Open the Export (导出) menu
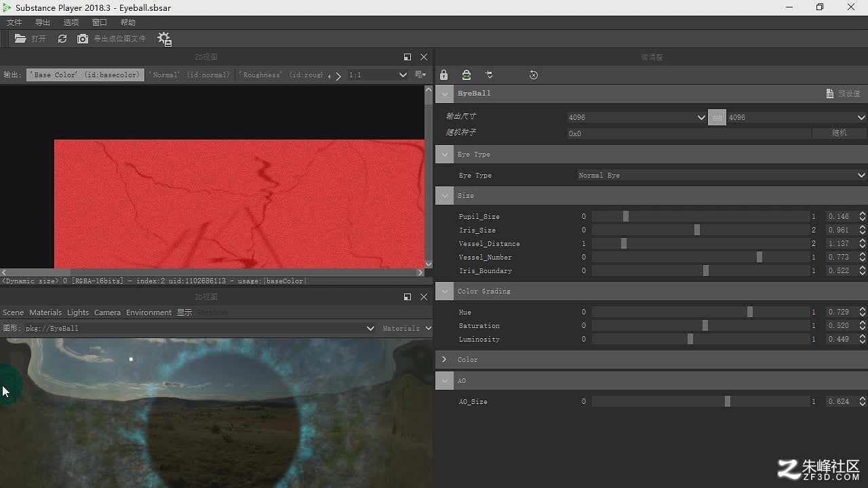Image resolution: width=868 pixels, height=488 pixels. (43, 22)
